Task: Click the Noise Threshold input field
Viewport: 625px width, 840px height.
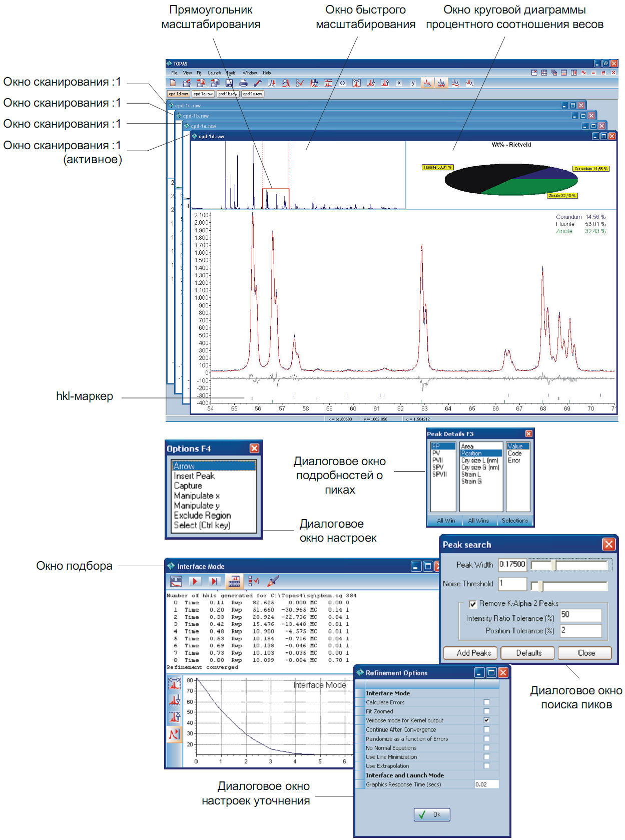Action: (512, 584)
